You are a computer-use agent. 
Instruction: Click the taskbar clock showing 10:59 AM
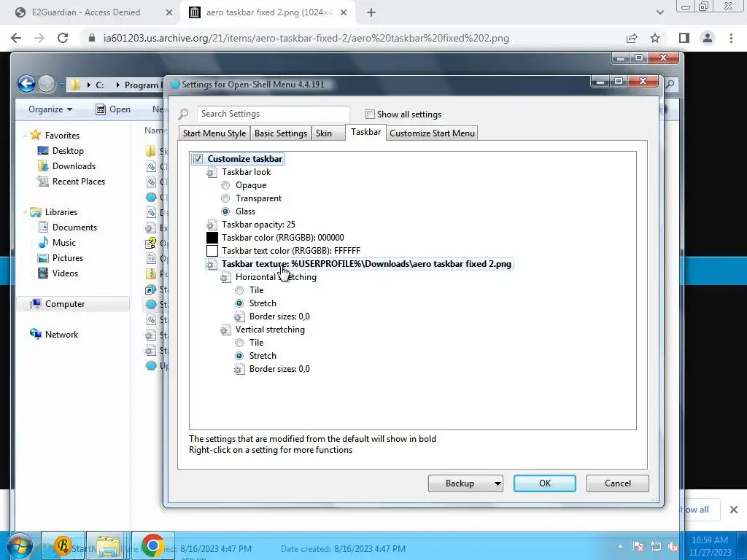click(709, 546)
